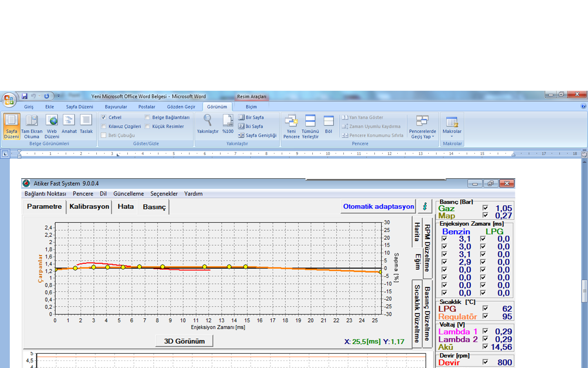588x368 pixels.
Task: Click the 3D Görünüm button
Action: (x=184, y=341)
